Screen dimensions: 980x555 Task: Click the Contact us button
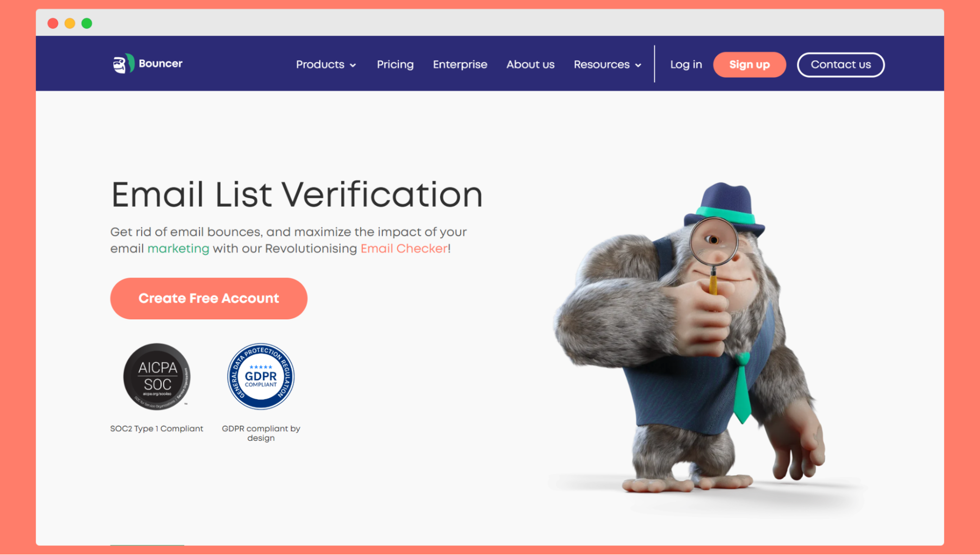click(x=841, y=65)
